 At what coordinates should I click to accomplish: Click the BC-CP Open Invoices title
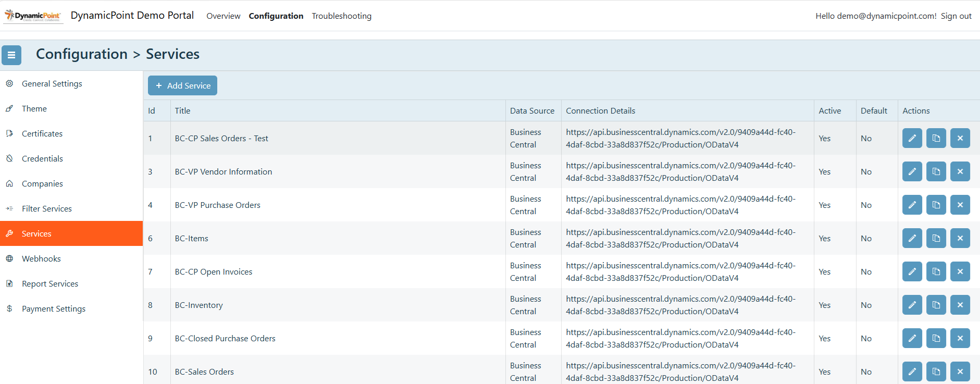pyautogui.click(x=213, y=271)
